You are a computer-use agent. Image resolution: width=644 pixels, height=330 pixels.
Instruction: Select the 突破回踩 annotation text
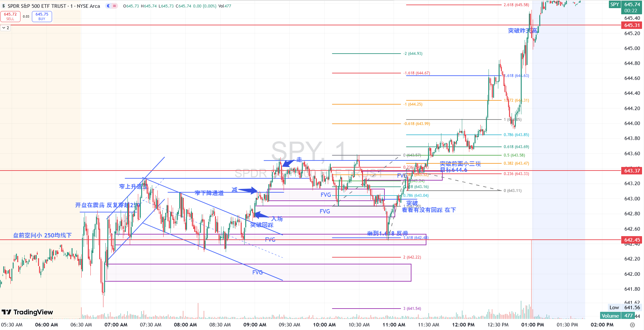(262, 225)
